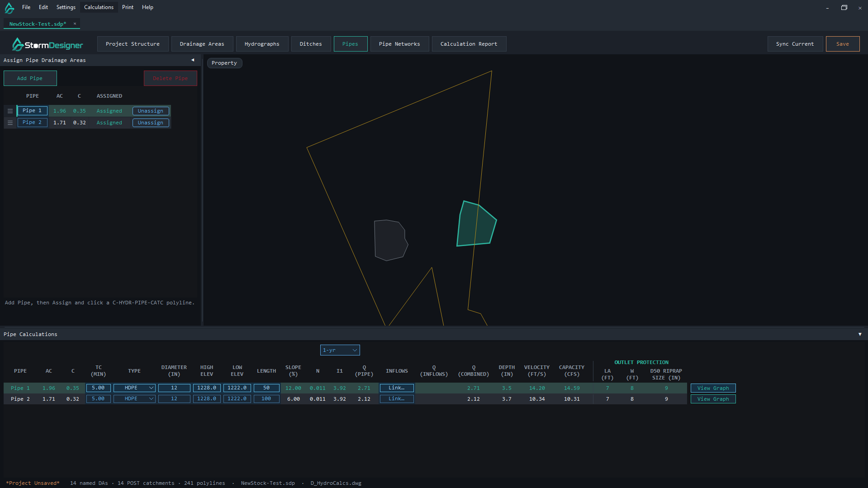Click the StormDesigner app logo icon
Screen dimensions: 868x488
click(9, 8)
